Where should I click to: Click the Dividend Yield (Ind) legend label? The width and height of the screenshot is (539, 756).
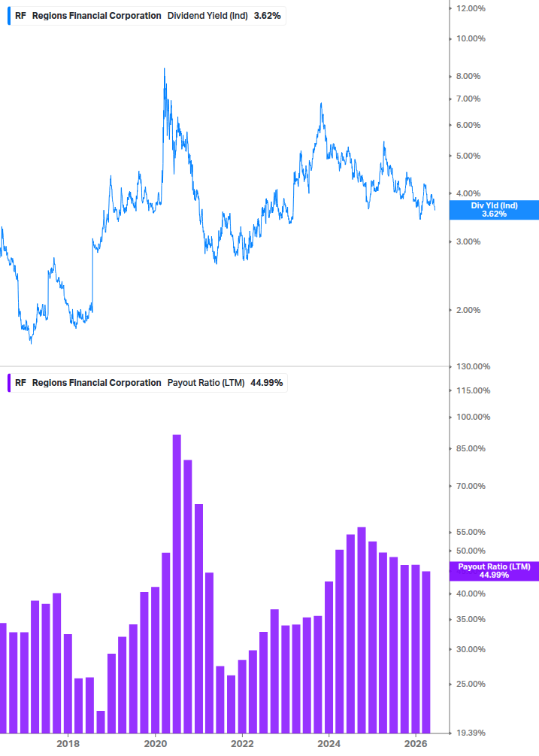pyautogui.click(x=207, y=16)
